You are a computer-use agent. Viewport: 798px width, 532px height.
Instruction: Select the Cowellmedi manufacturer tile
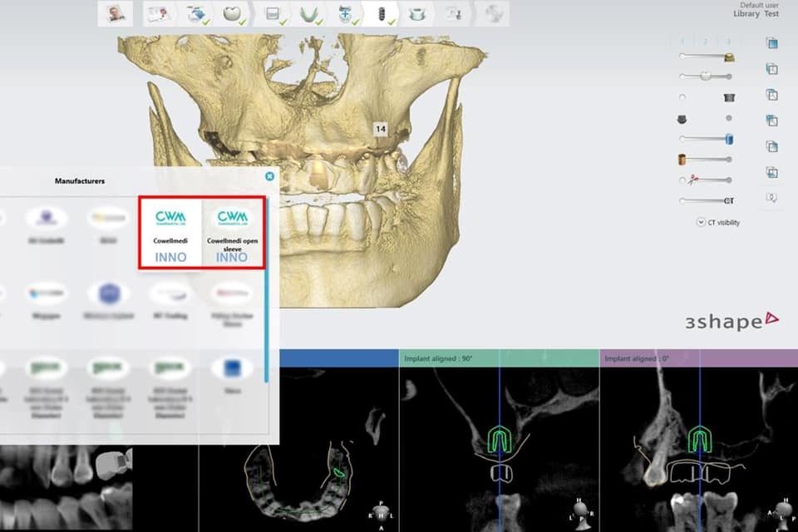[x=170, y=233]
